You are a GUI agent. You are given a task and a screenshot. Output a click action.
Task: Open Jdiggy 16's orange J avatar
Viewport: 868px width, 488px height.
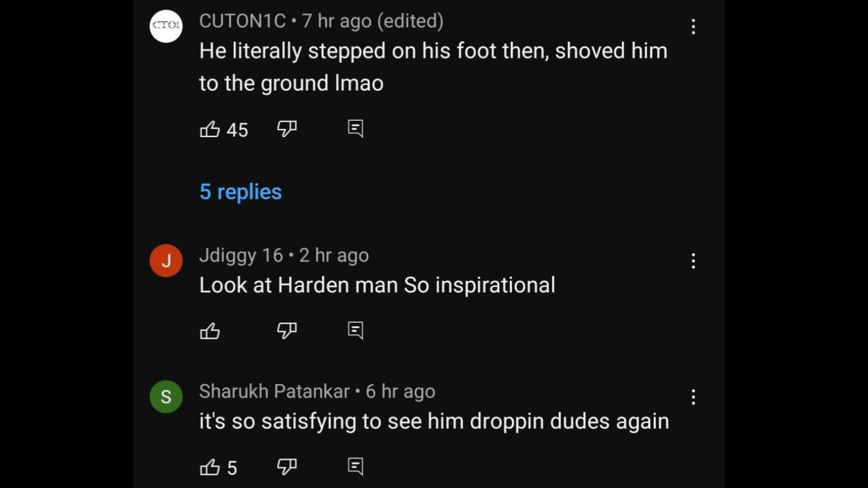pos(166,260)
